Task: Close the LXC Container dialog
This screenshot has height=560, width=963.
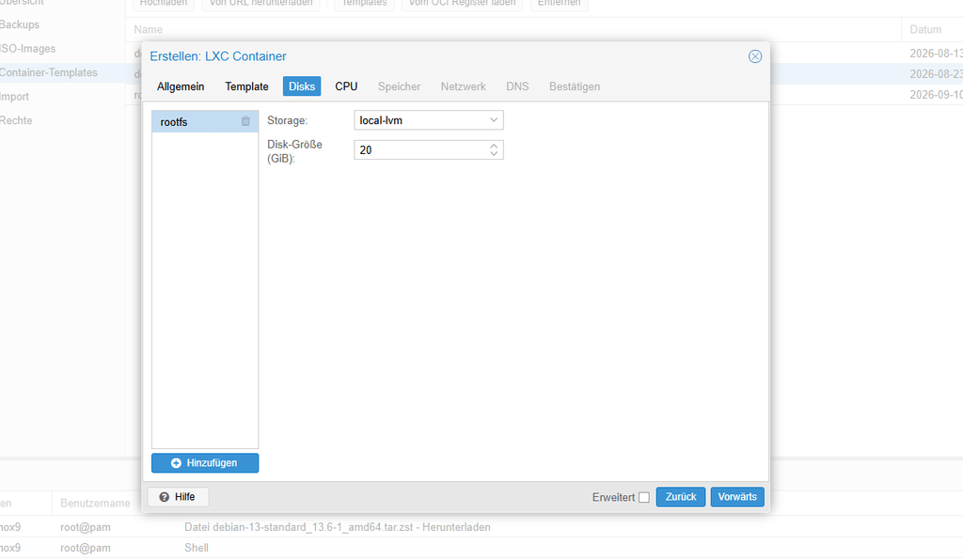Action: pyautogui.click(x=755, y=56)
